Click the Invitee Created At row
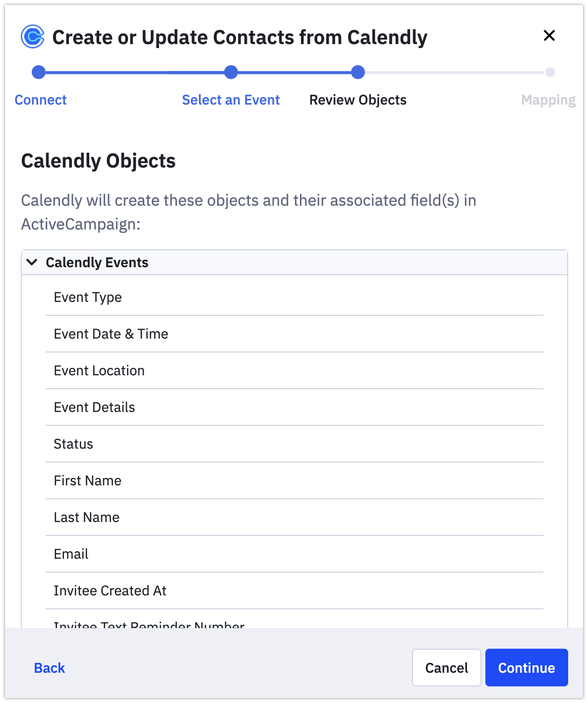588x703 pixels. (x=294, y=590)
